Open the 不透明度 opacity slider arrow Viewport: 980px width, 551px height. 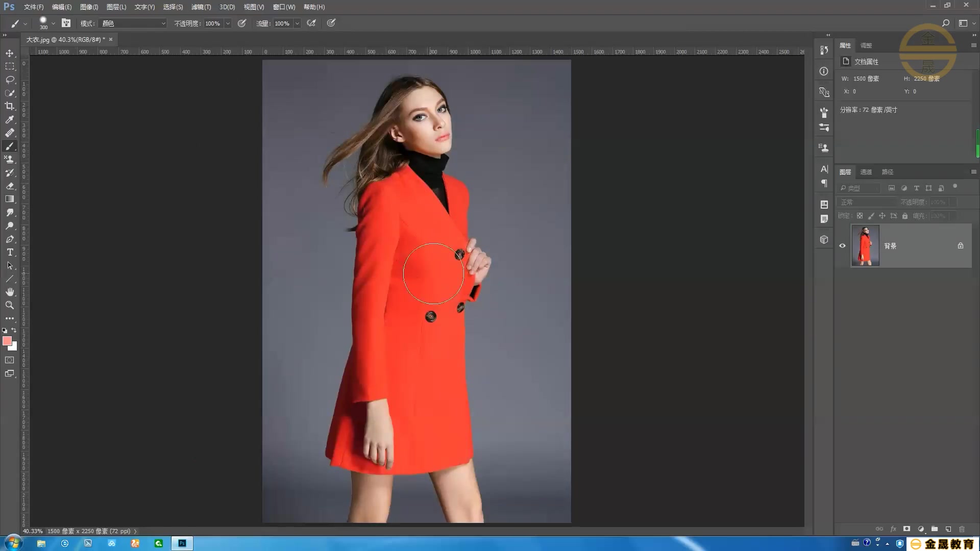(228, 23)
